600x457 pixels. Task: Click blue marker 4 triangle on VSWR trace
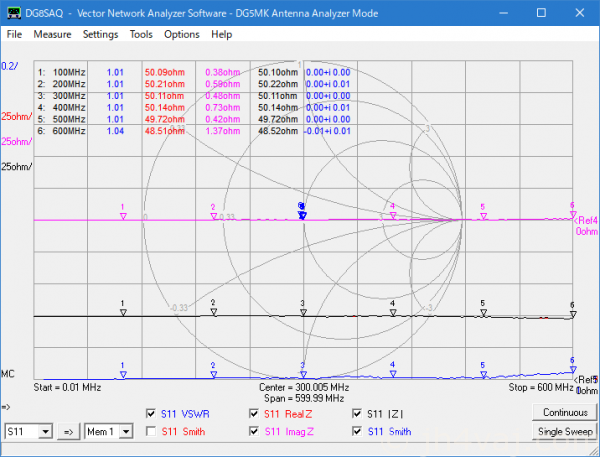(393, 372)
